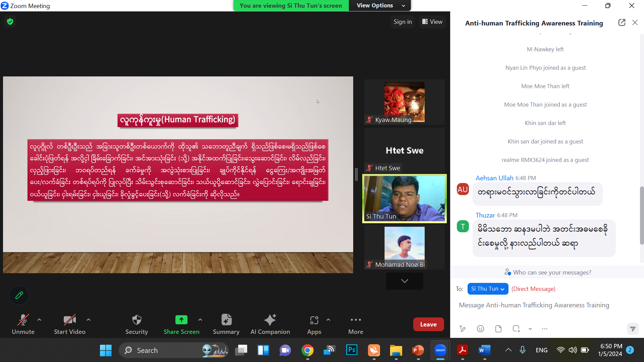644x362 pixels.
Task: Expand audio options arrow beside Unmute
Action: coord(39,320)
